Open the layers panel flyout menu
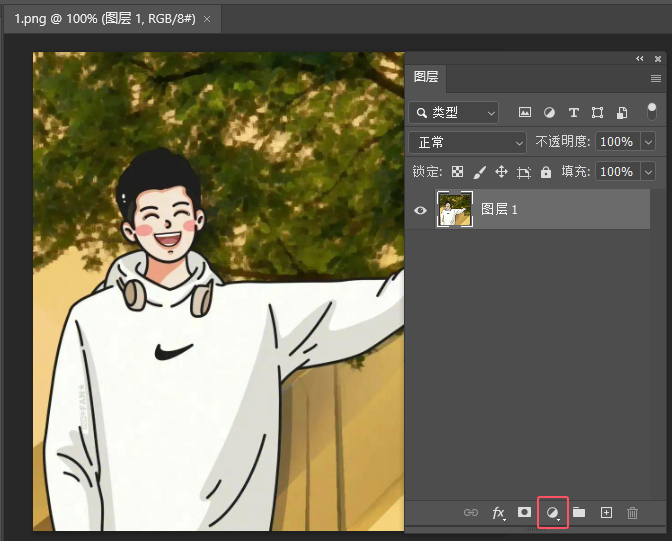672x541 pixels. tap(656, 78)
